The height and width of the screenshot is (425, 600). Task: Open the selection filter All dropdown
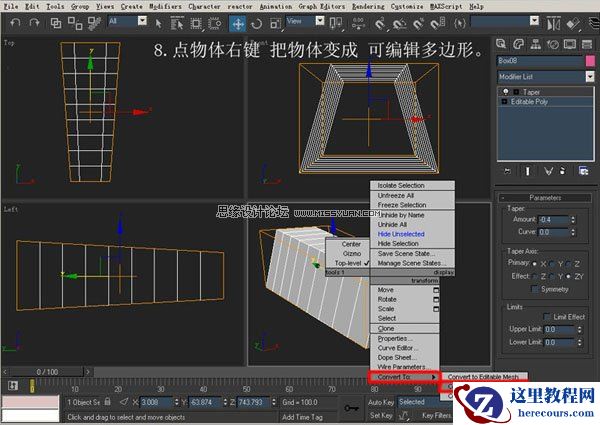click(142, 21)
